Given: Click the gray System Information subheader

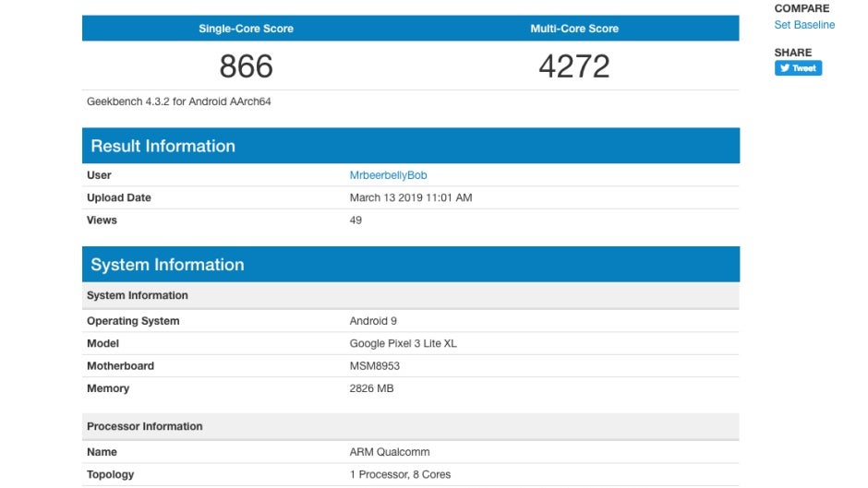Looking at the screenshot, I should click(411, 295).
